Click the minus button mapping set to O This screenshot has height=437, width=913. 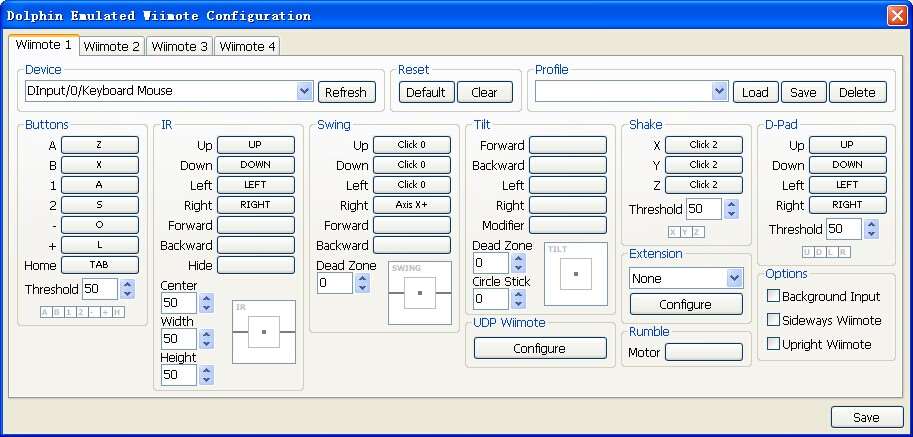pyautogui.click(x=100, y=225)
